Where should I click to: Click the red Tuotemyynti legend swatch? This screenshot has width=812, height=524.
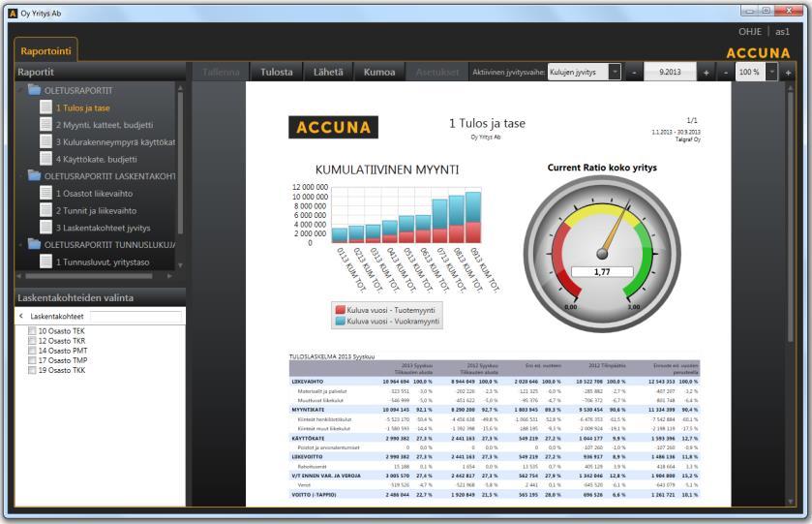341,309
